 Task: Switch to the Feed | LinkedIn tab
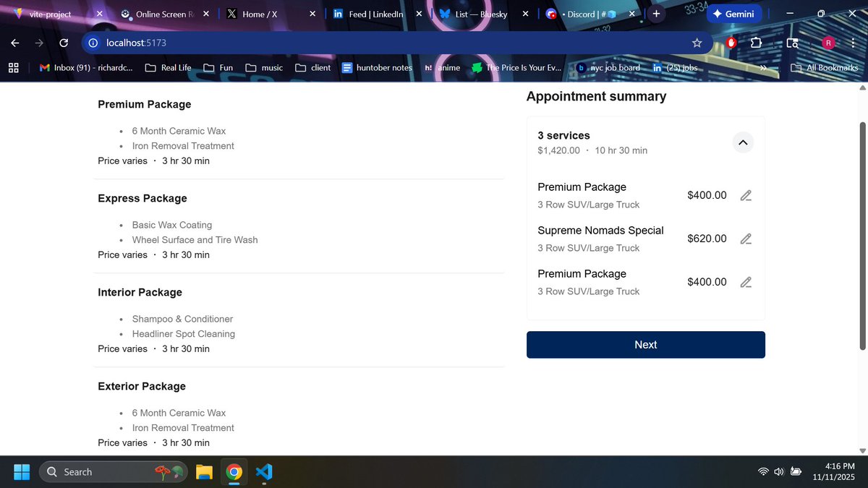pos(376,14)
